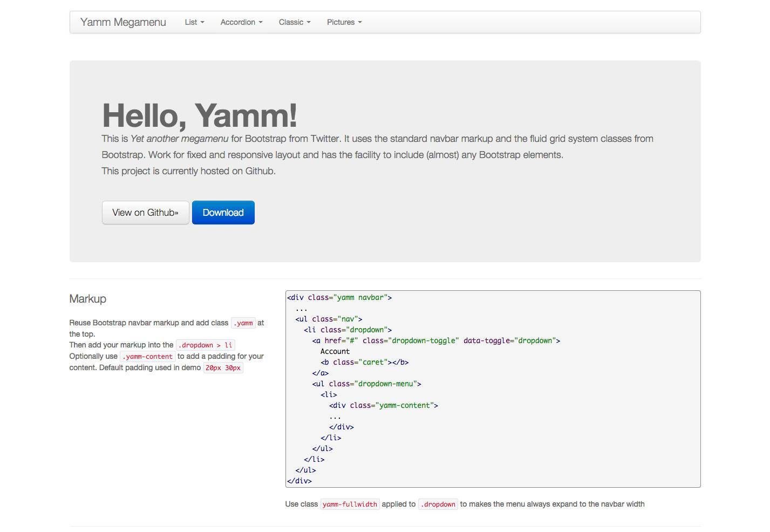Click the code line ul class="nav"

(x=329, y=319)
